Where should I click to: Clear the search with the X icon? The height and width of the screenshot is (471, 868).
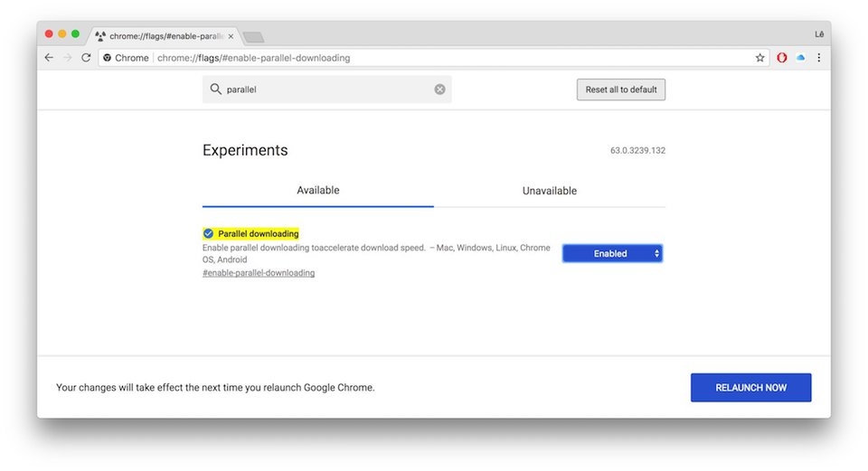pyautogui.click(x=439, y=89)
